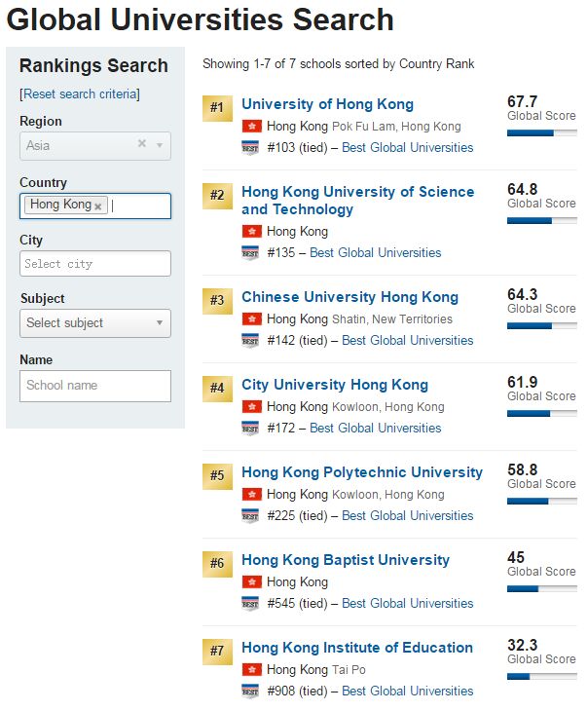Click flag icon under Science and Technology
This screenshot has height=711, width=588.
point(251,231)
